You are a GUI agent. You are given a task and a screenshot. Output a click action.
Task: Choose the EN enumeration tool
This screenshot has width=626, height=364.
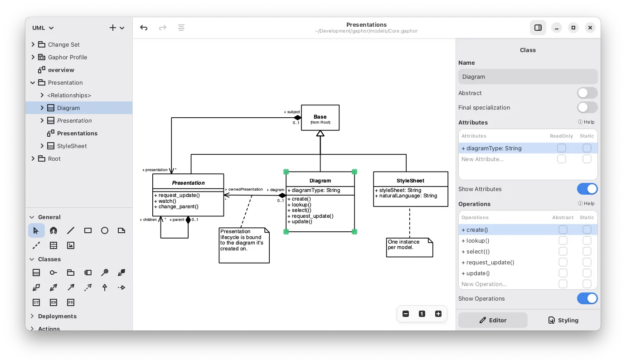(53, 302)
